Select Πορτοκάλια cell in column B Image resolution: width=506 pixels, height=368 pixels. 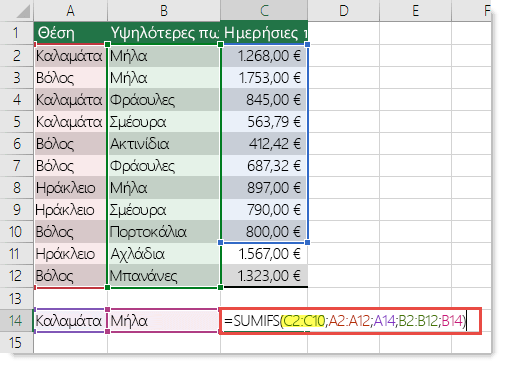click(x=164, y=232)
